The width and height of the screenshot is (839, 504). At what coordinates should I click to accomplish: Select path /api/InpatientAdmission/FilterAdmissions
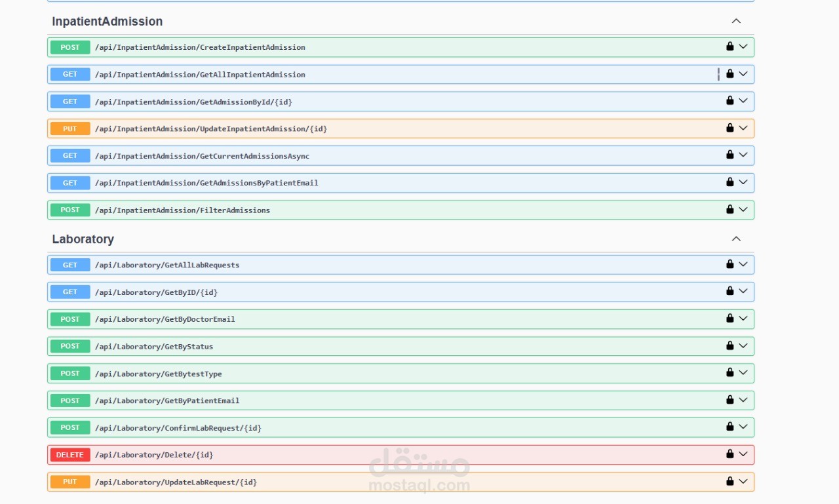(182, 210)
